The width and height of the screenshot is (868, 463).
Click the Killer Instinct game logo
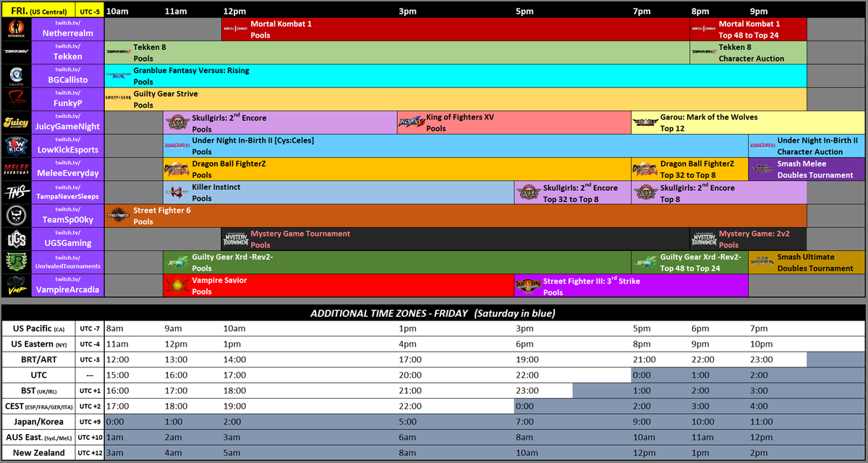pos(177,192)
